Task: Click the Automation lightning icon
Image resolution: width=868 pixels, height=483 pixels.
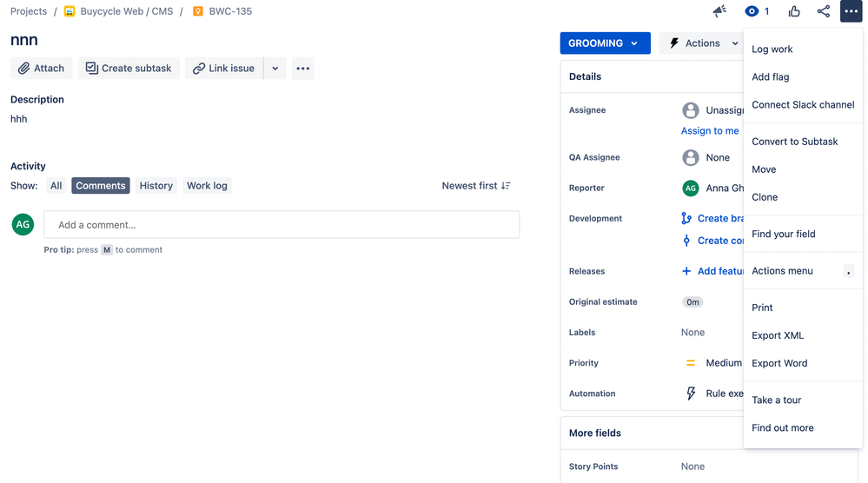Action: (691, 394)
